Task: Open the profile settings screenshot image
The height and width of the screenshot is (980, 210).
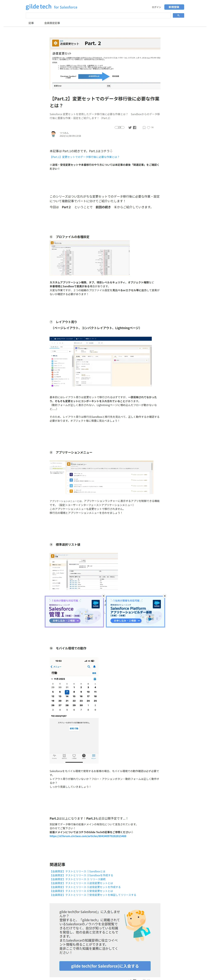Action: [x=90, y=258]
